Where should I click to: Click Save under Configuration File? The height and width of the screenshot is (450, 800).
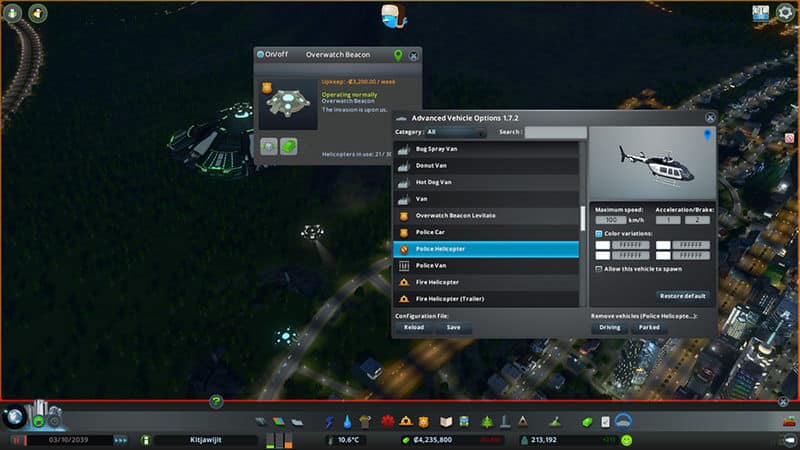[x=453, y=327]
